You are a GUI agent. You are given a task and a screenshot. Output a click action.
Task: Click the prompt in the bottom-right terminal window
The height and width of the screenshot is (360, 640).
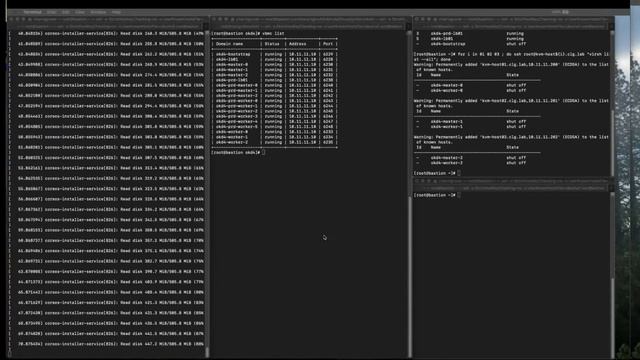(x=437, y=196)
